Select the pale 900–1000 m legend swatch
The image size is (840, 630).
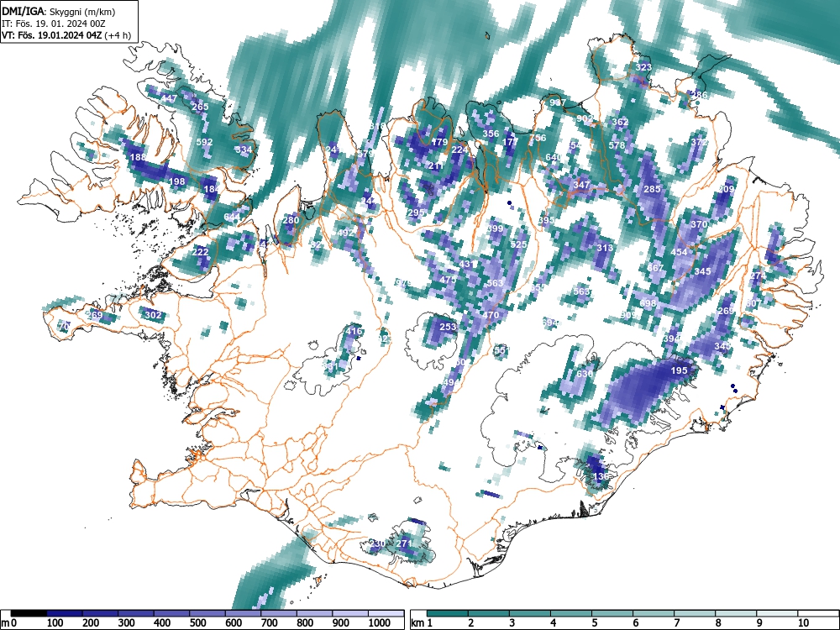[x=349, y=613]
